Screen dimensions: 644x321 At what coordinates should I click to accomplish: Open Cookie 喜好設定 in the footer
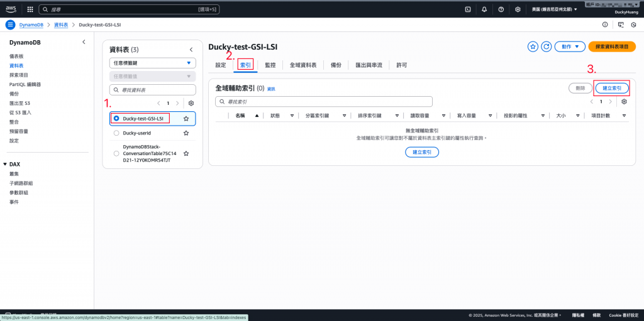point(624,315)
